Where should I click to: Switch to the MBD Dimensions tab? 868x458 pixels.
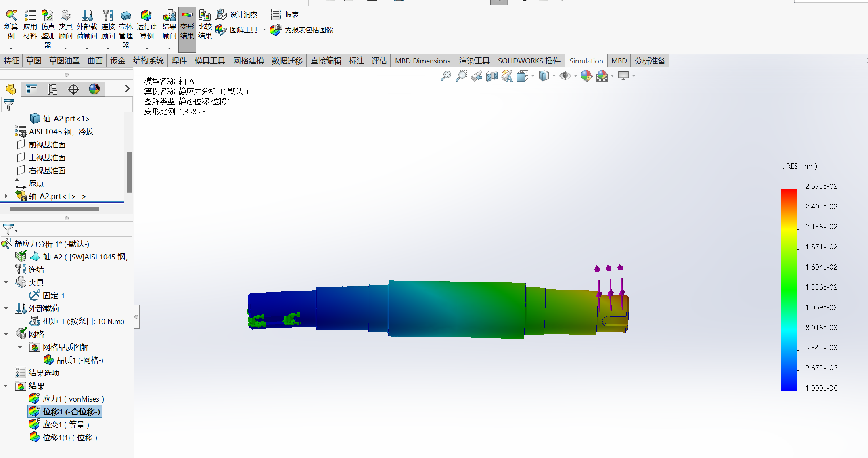422,61
